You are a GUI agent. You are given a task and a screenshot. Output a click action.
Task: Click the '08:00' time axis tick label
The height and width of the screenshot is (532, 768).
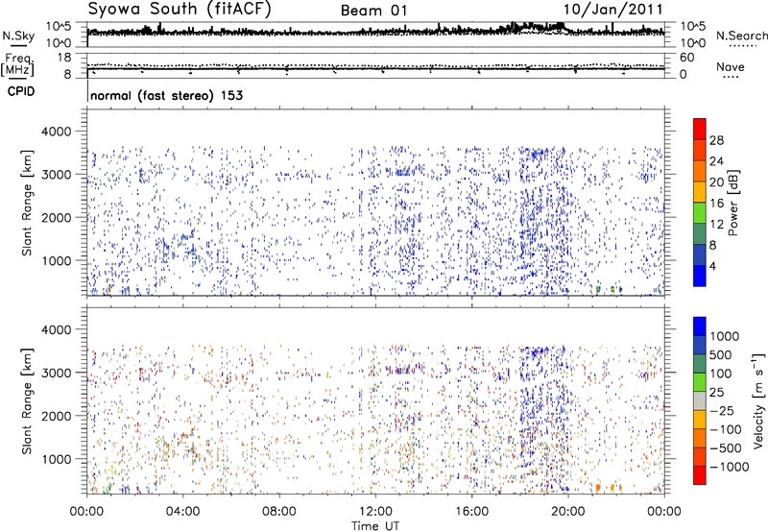[278, 512]
